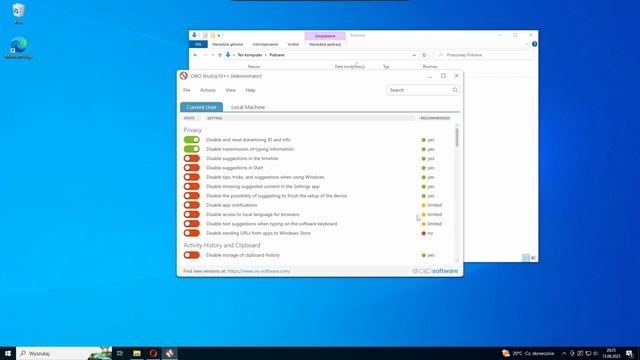The height and width of the screenshot is (360, 640).
Task: Click the scroll down arrow of the settings list
Action: (x=457, y=260)
